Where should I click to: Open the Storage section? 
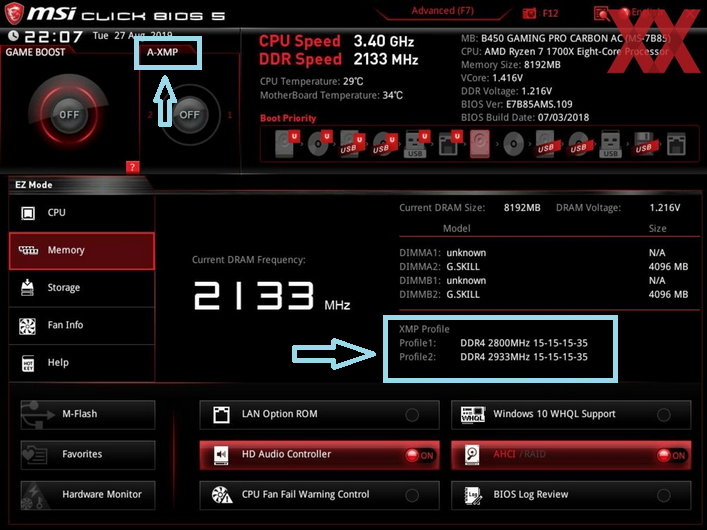[x=82, y=288]
